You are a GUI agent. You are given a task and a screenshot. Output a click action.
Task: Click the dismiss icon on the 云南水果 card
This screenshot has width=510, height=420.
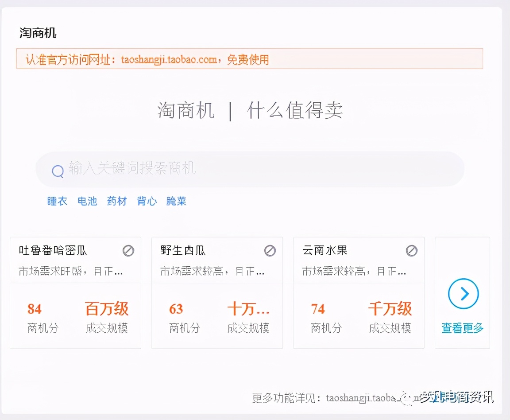point(412,250)
